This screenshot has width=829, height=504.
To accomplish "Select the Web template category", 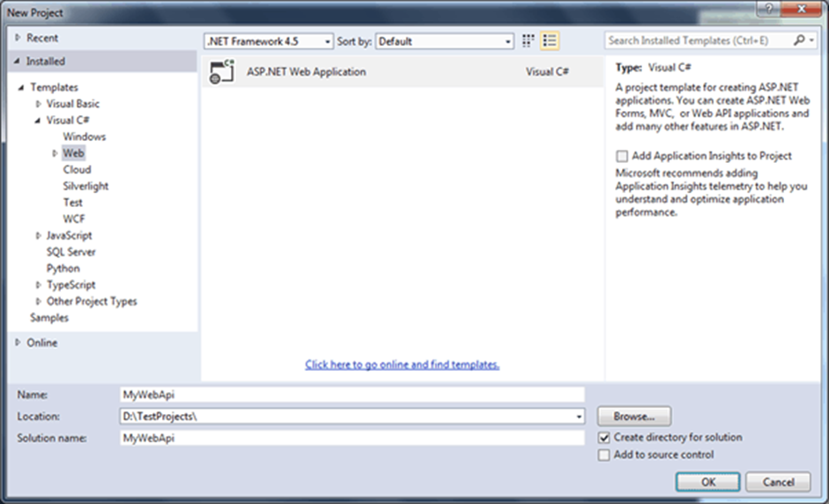I will tap(73, 153).
